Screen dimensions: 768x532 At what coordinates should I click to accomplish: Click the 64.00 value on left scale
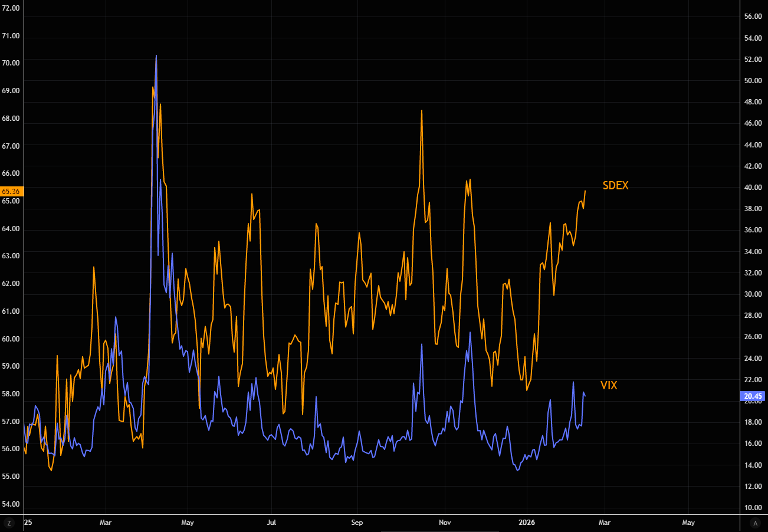(11, 228)
